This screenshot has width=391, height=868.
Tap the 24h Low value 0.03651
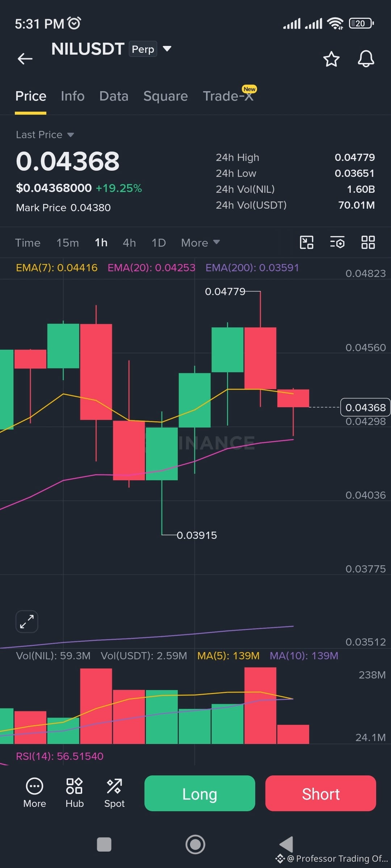355,173
